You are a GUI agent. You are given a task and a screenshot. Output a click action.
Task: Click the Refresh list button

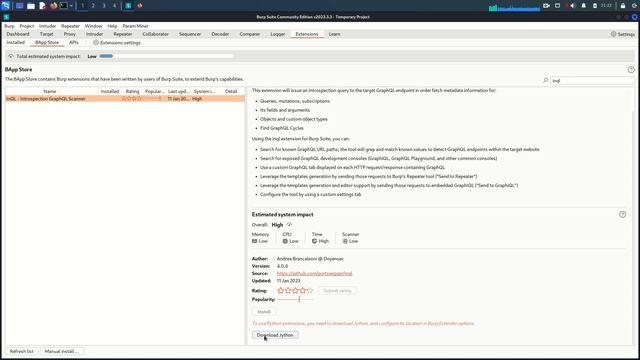[x=22, y=351]
